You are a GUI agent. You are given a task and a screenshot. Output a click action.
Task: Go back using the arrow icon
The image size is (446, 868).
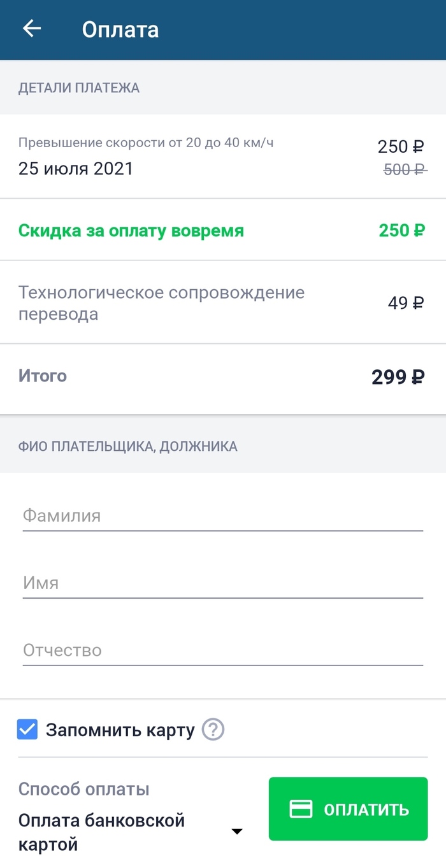coord(31,29)
